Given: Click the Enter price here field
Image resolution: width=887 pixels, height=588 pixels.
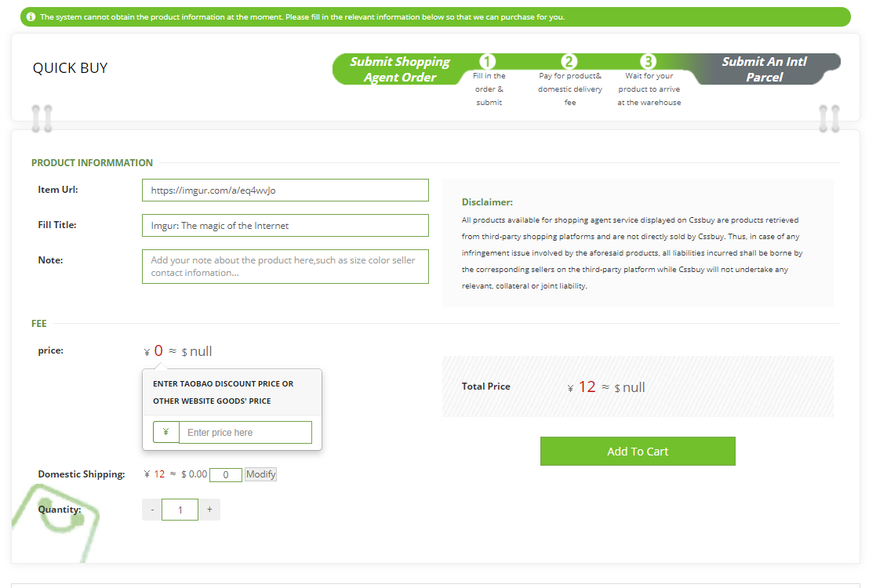Looking at the screenshot, I should point(245,432).
